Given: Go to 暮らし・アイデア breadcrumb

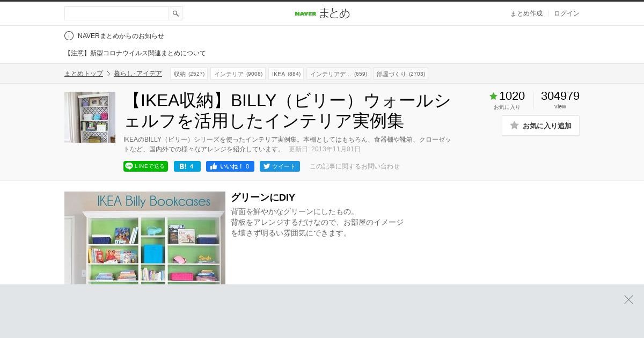Looking at the screenshot, I should 138,74.
